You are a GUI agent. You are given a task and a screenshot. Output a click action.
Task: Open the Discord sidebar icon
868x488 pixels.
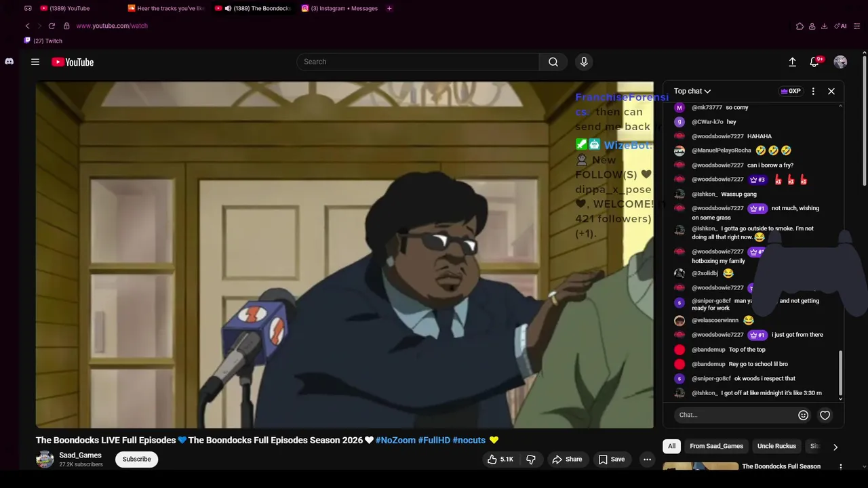pyautogui.click(x=9, y=62)
